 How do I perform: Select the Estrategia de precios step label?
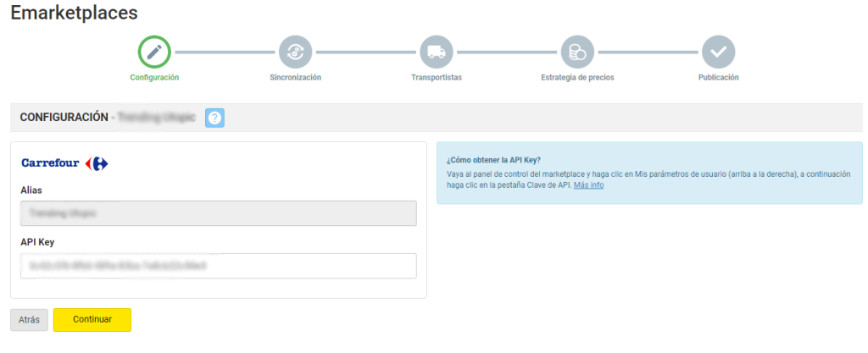(577, 77)
